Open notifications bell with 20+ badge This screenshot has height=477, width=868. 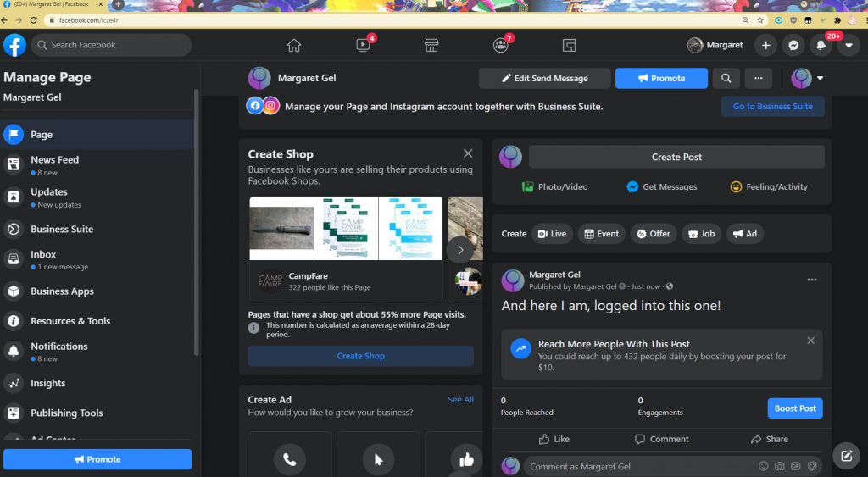(x=821, y=46)
